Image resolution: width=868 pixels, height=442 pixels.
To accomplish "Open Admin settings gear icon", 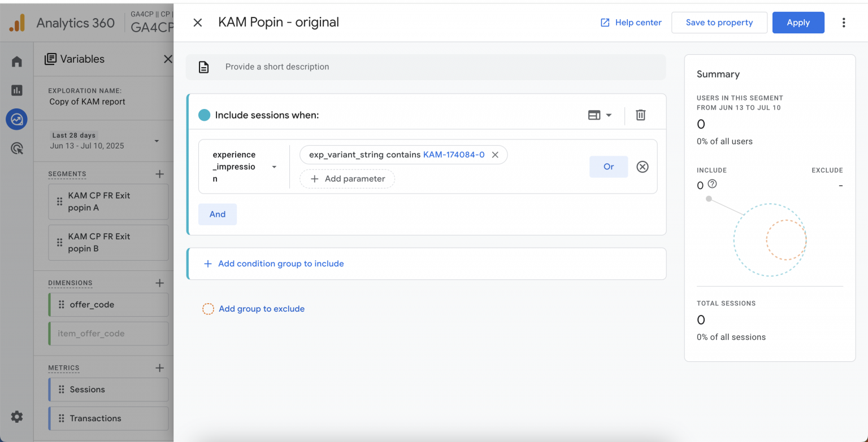I will pyautogui.click(x=17, y=417).
